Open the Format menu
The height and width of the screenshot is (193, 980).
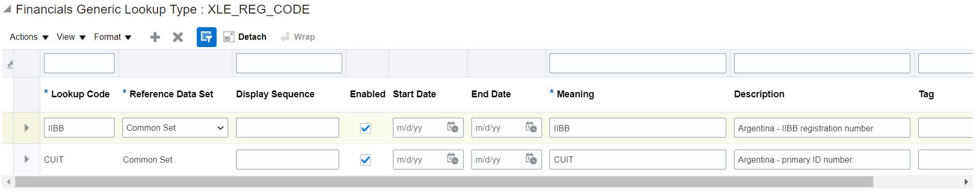pyautogui.click(x=112, y=37)
